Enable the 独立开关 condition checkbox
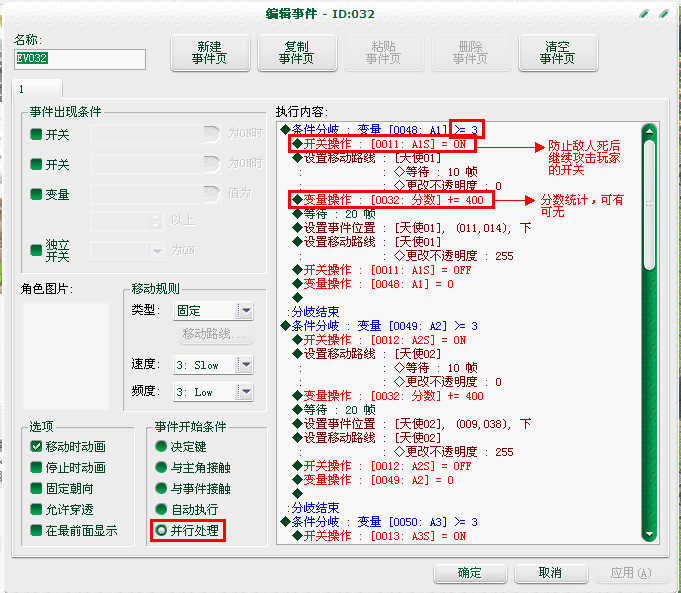Image resolution: width=681 pixels, height=593 pixels. pyautogui.click(x=36, y=250)
